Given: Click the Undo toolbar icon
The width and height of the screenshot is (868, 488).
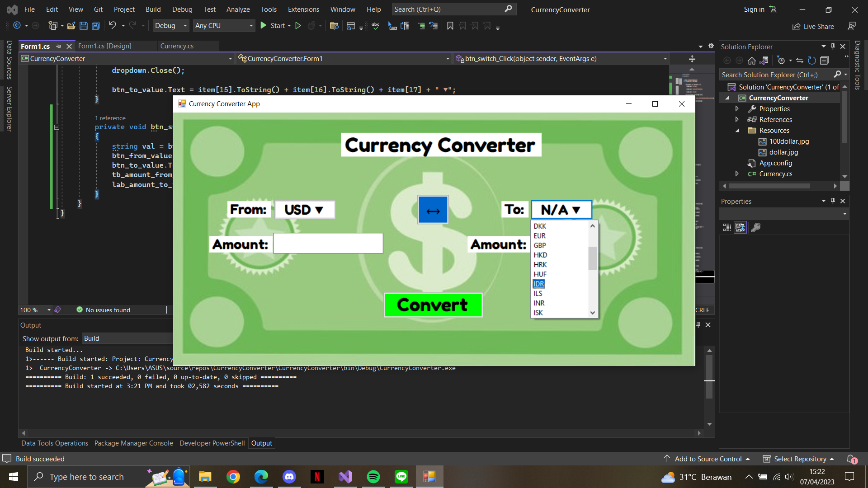Looking at the screenshot, I should coord(112,26).
